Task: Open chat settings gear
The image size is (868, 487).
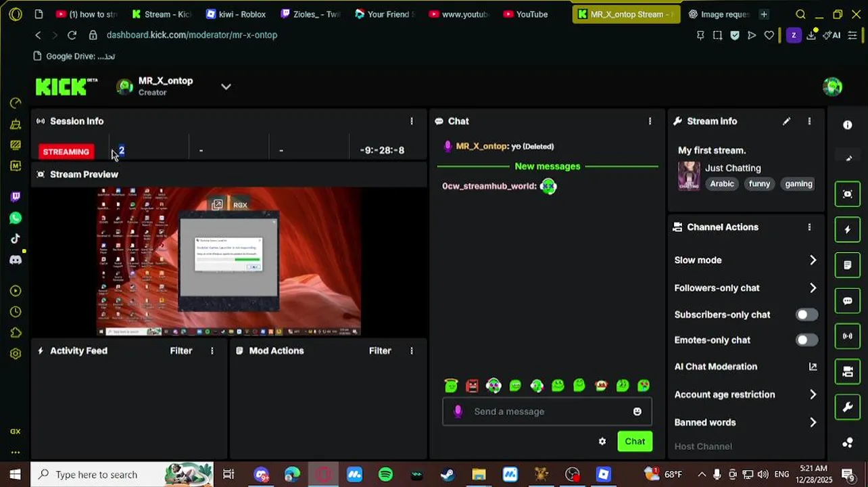Action: click(x=602, y=442)
